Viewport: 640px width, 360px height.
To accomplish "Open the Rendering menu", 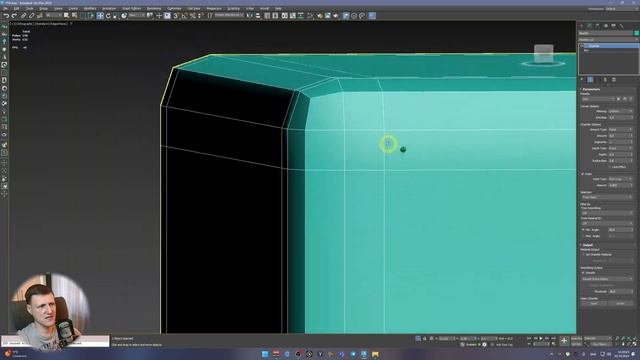I will 154,8.
